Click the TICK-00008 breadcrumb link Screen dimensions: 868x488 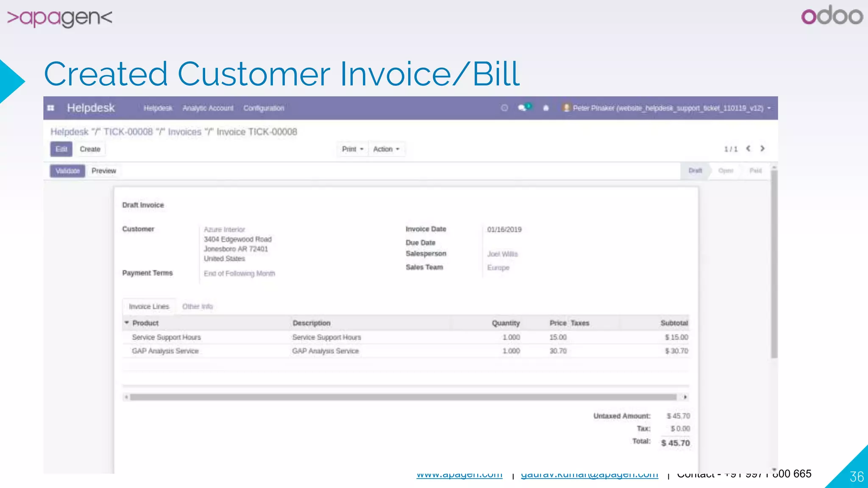click(128, 132)
